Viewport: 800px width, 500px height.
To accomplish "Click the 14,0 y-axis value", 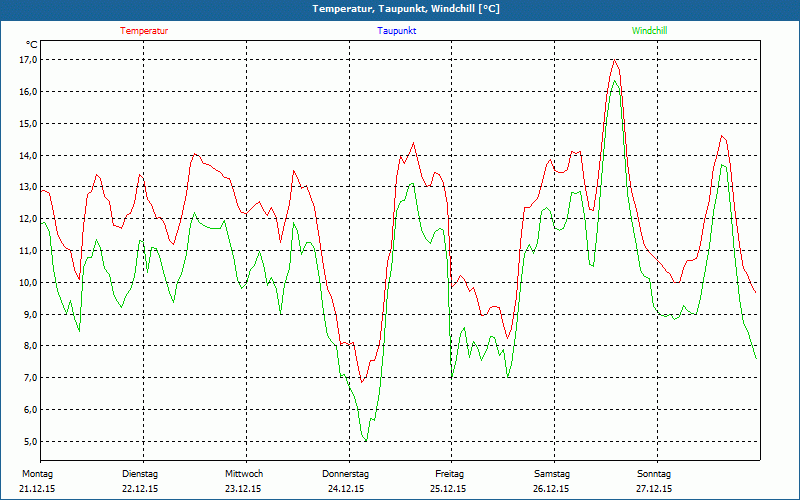I will coord(28,155).
